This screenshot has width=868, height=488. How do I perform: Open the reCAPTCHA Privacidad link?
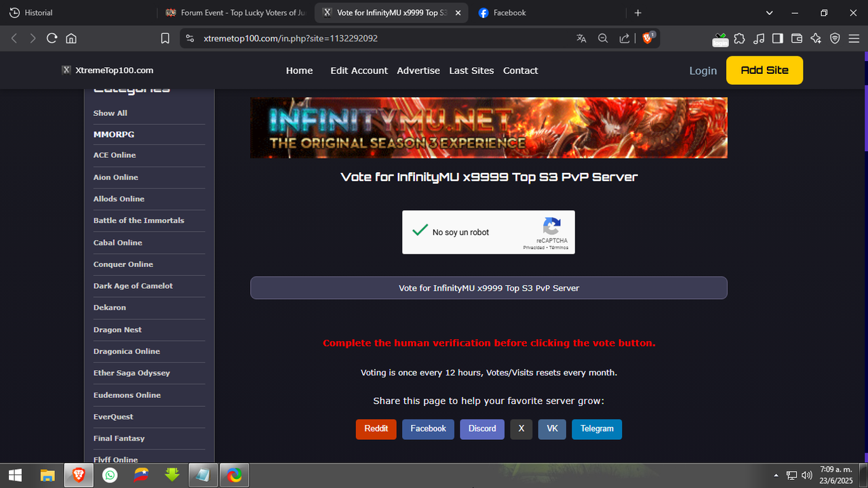533,247
